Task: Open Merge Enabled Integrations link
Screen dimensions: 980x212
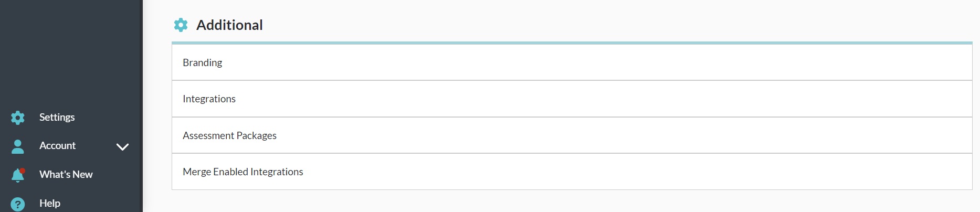Action: 243,172
